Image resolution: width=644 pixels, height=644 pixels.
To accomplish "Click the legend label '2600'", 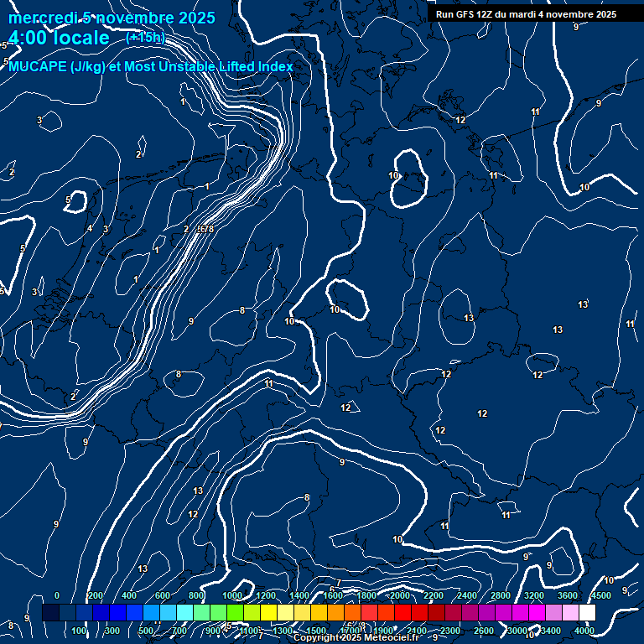I will (484, 631).
